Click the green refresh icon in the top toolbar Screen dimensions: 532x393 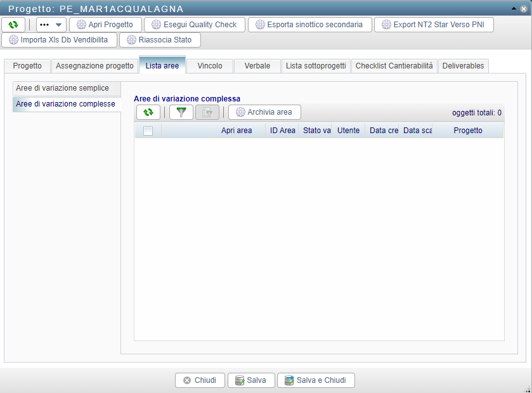[13, 25]
